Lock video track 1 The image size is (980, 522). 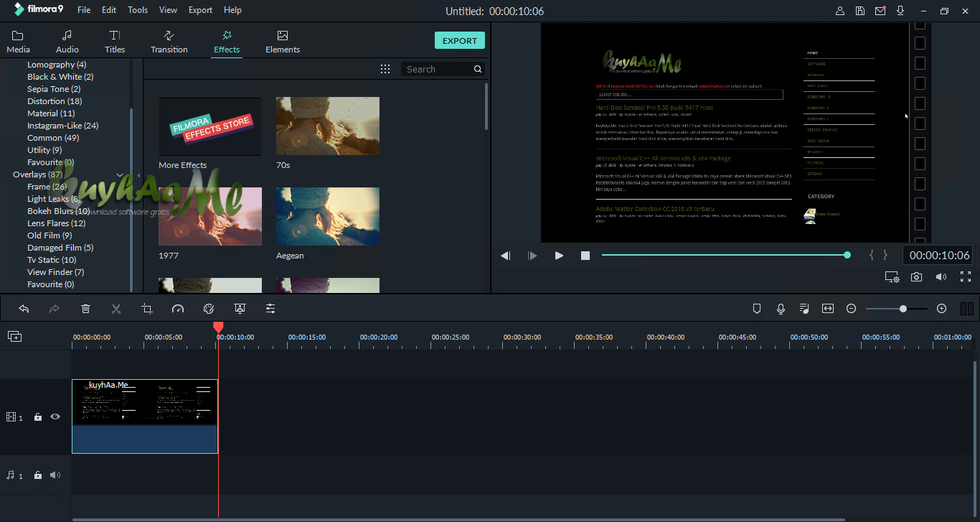click(x=38, y=417)
